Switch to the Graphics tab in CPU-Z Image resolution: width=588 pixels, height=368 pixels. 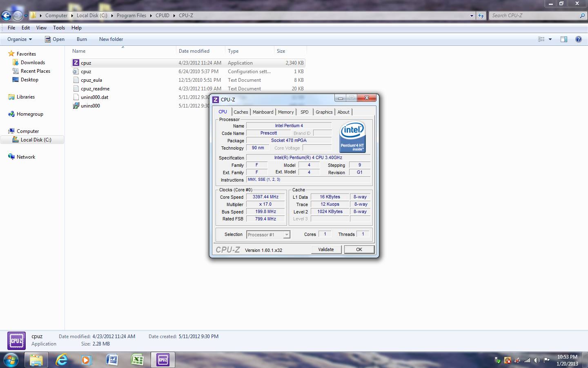324,112
